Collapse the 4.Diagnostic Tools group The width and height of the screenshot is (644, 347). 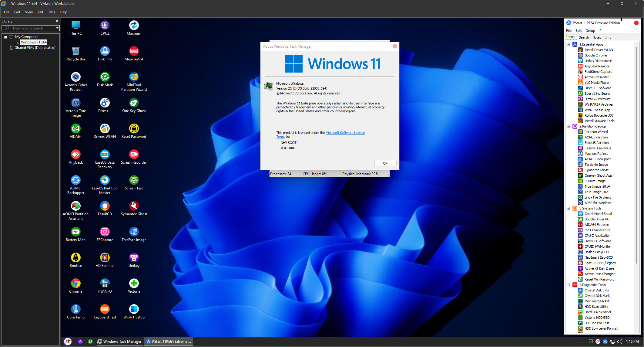(x=569, y=285)
